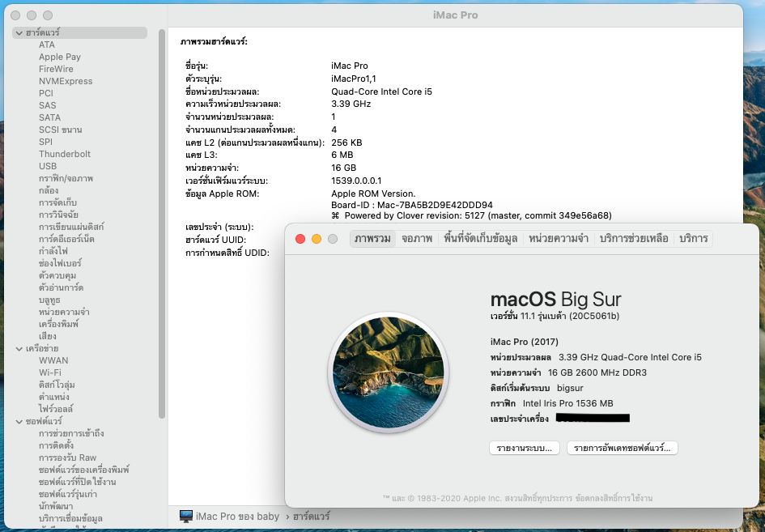
Task: Select หน่วยความจำ in the sidebar
Action: click(64, 312)
